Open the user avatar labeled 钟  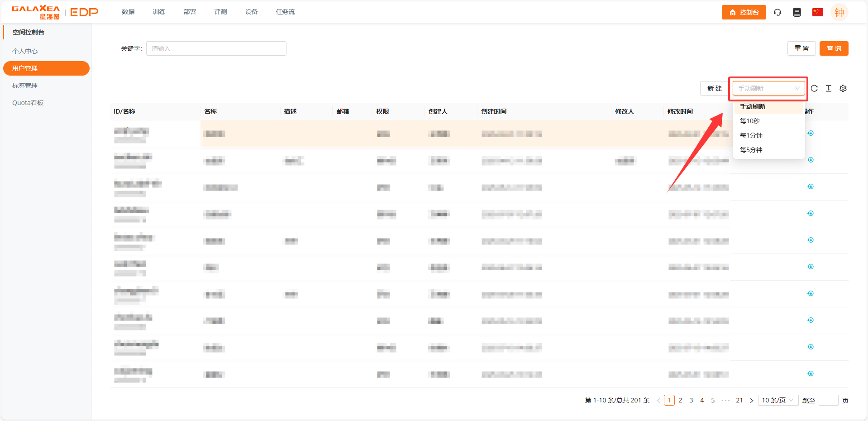[839, 12]
